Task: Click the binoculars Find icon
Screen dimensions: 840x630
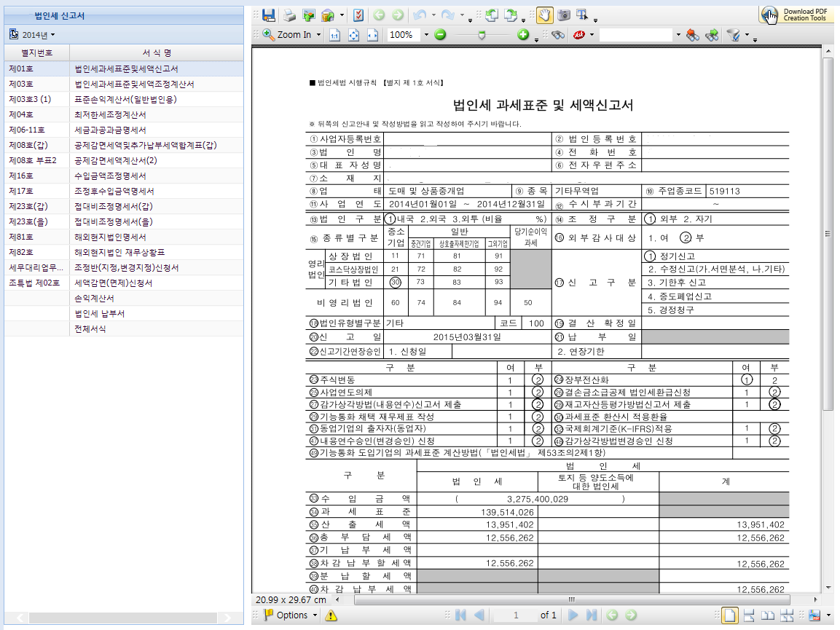Action: [x=559, y=35]
